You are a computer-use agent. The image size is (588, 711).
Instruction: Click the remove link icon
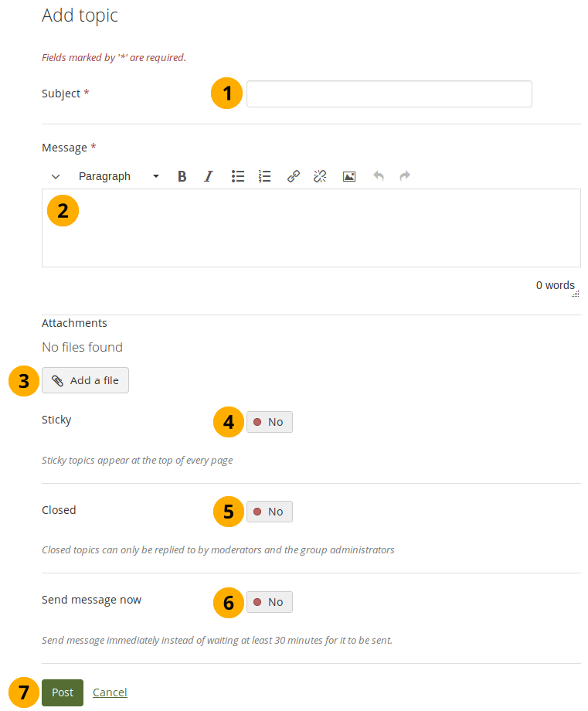click(x=320, y=176)
